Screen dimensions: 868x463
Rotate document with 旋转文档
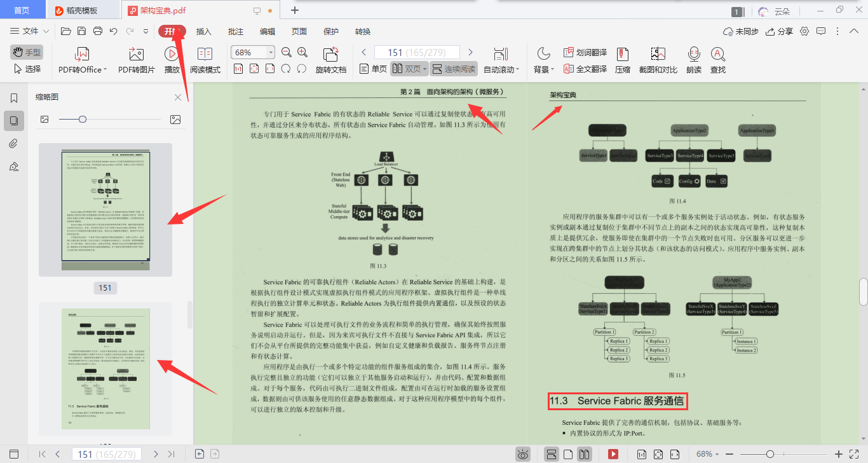point(331,60)
